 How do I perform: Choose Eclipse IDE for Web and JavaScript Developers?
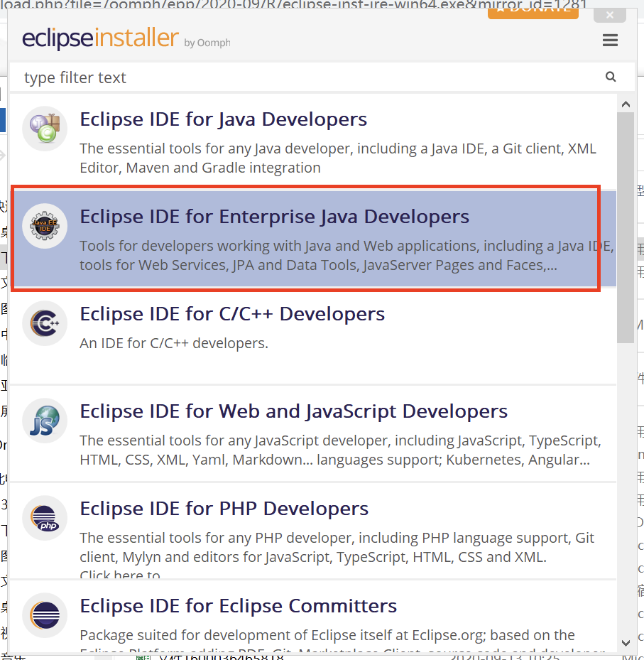coord(294,411)
